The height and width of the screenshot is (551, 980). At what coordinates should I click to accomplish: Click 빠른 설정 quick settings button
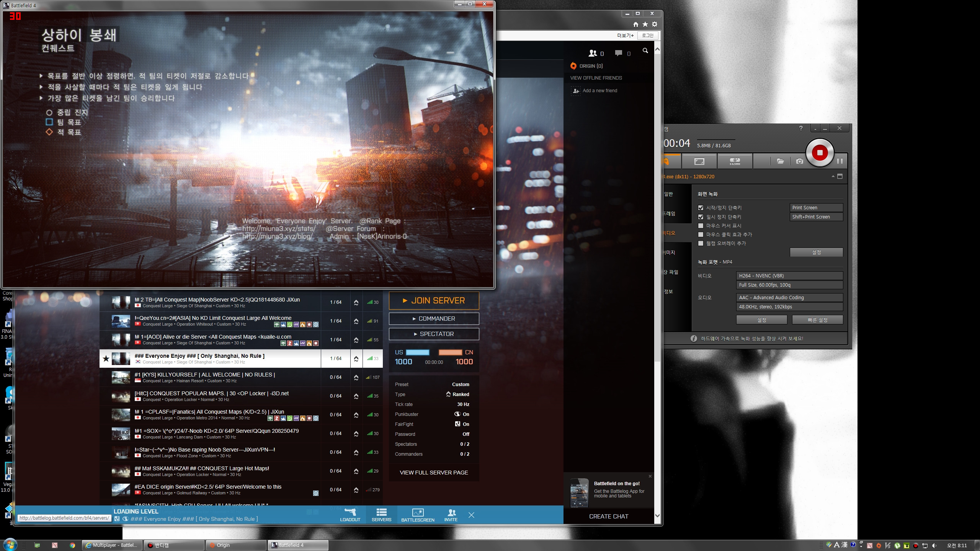pyautogui.click(x=817, y=320)
